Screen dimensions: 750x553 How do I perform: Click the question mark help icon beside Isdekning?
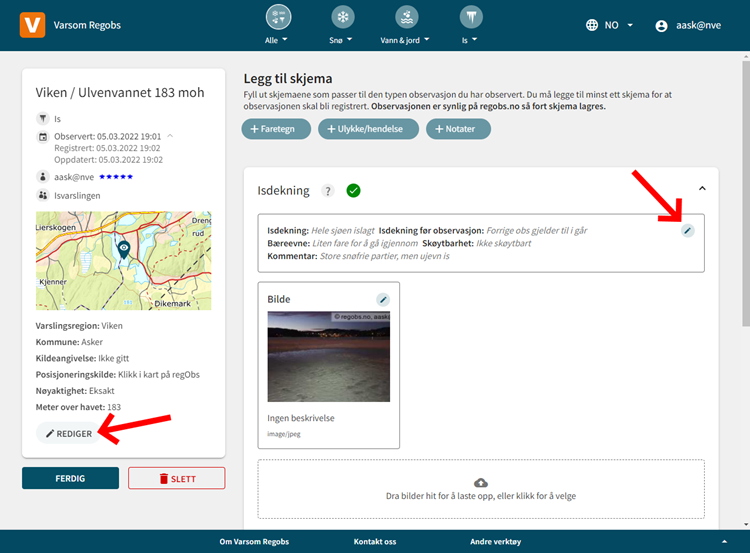tap(329, 191)
